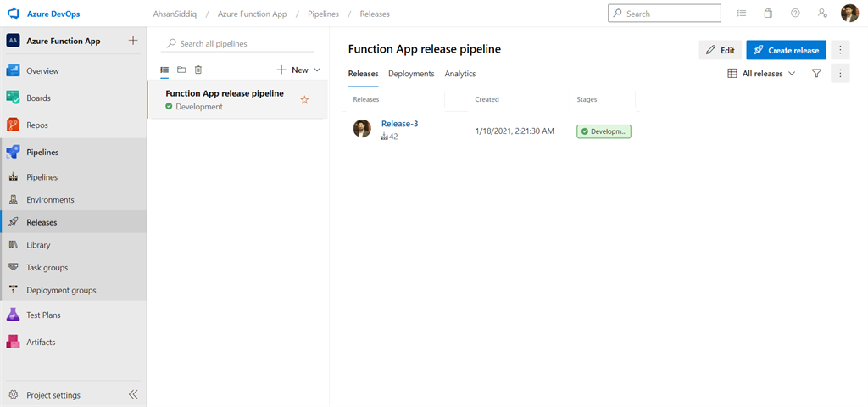Click the build number 42
The image size is (868, 407).
[393, 137]
